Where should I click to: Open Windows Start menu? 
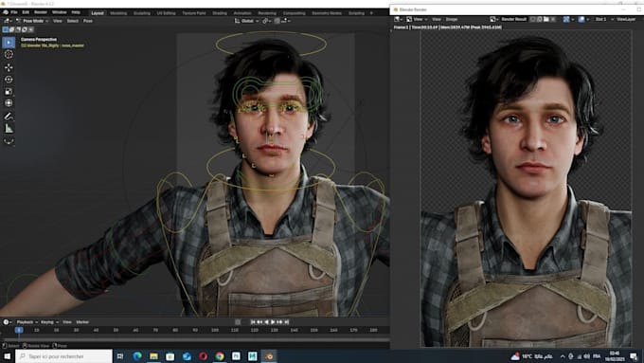[7, 356]
